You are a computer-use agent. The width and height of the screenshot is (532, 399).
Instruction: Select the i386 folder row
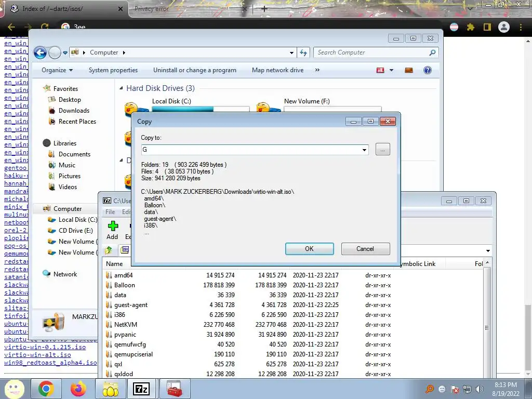coord(119,314)
